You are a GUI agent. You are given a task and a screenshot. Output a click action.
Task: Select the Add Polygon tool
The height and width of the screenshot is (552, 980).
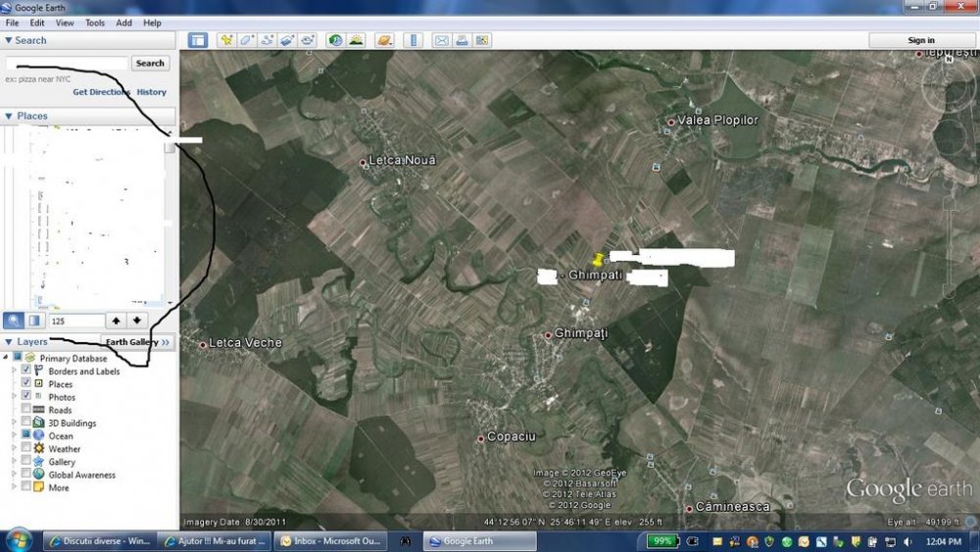[247, 40]
